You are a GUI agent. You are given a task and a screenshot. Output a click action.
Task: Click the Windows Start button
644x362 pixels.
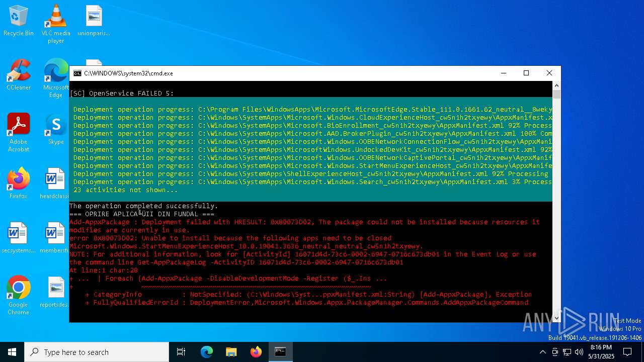(12, 352)
